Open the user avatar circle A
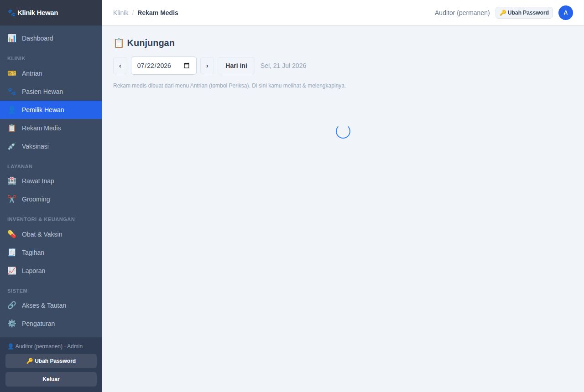This screenshot has width=584, height=392. click(566, 13)
